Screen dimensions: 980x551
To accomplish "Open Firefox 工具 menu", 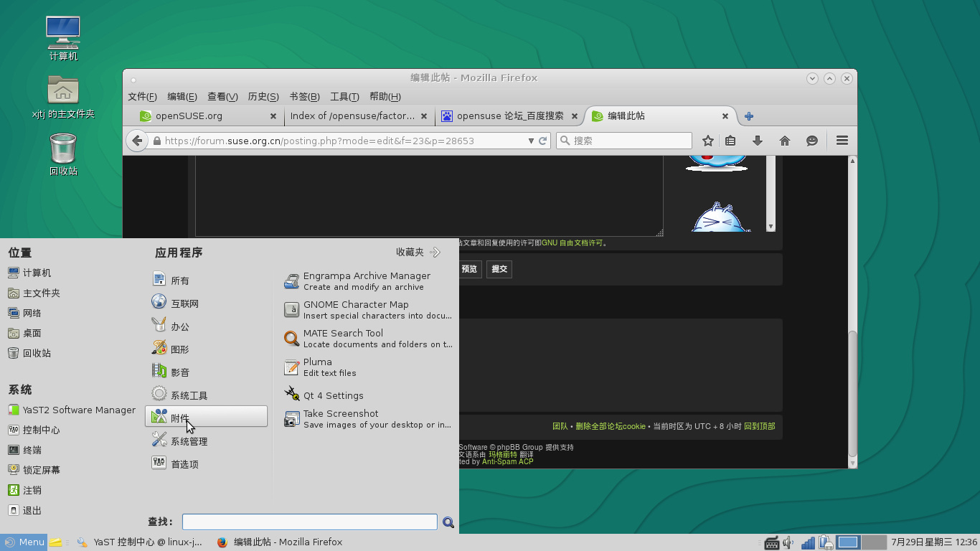I will [x=344, y=96].
